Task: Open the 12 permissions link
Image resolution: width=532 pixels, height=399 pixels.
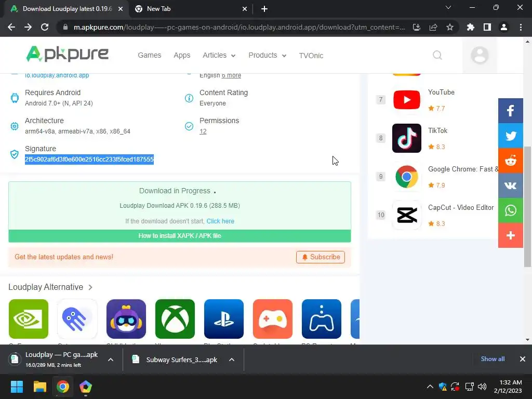Action: pyautogui.click(x=203, y=131)
